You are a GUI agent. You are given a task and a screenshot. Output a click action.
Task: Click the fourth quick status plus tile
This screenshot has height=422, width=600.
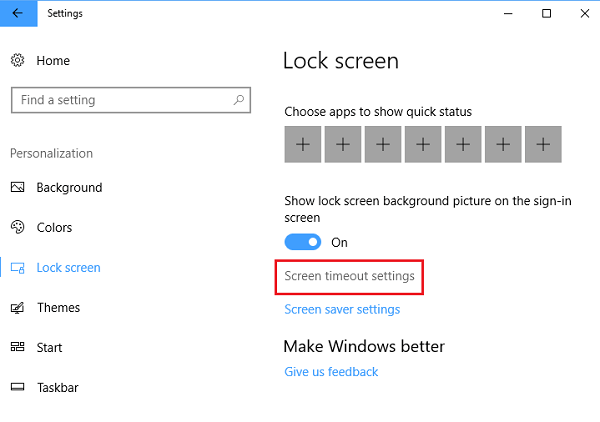click(x=423, y=145)
